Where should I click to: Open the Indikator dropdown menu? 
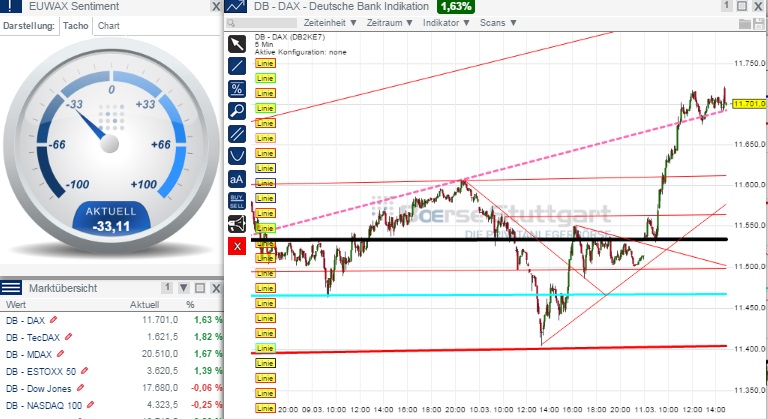coord(446,23)
